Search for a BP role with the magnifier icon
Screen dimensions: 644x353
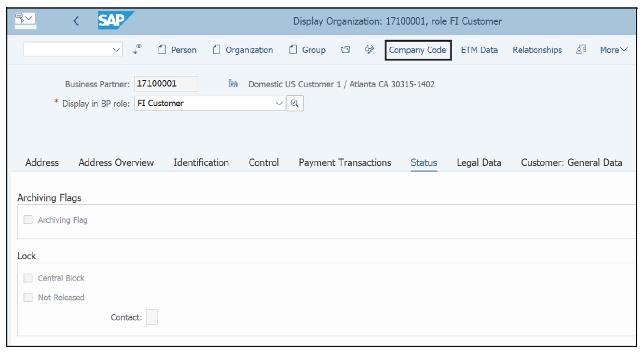[295, 103]
